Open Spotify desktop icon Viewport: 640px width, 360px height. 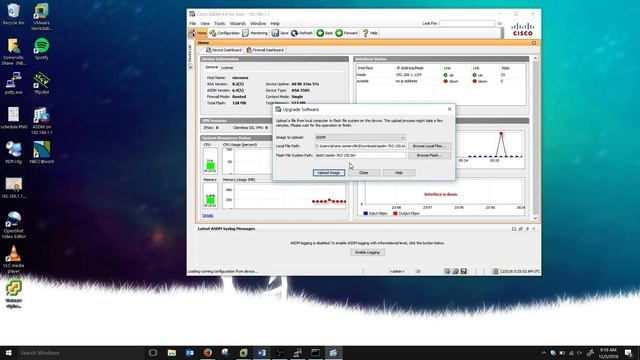pos(41,49)
